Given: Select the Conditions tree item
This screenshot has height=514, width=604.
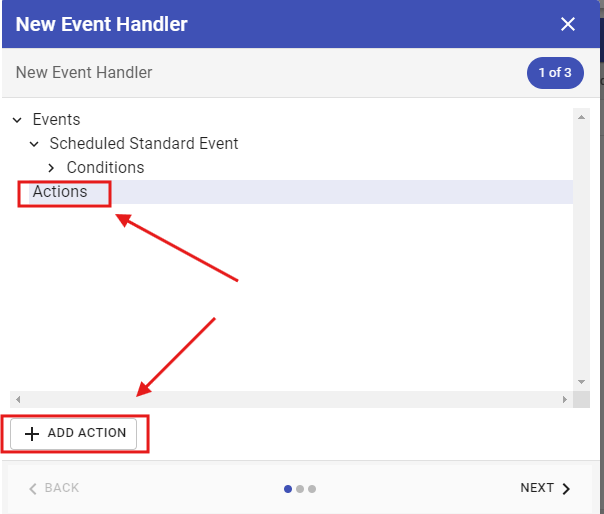Looking at the screenshot, I should [x=105, y=168].
